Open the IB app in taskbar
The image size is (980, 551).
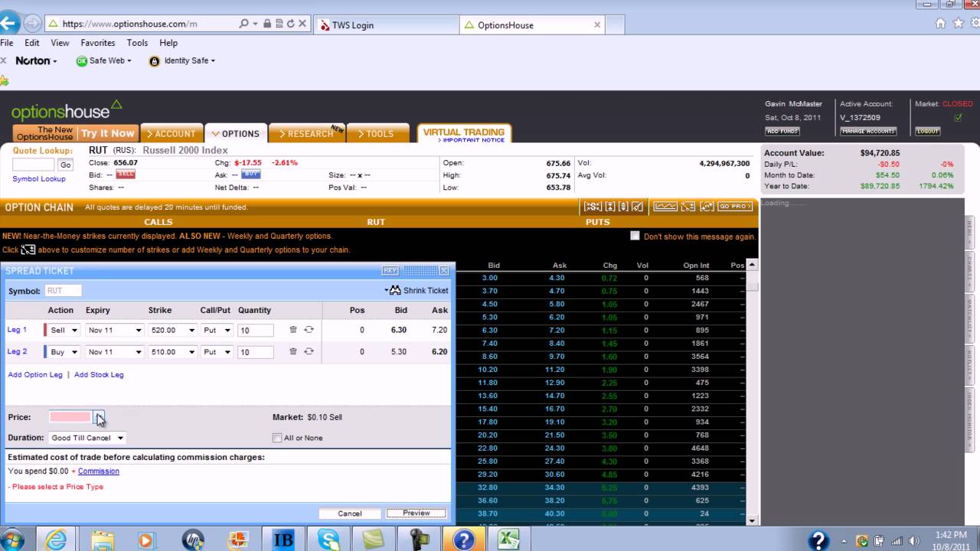tap(283, 540)
